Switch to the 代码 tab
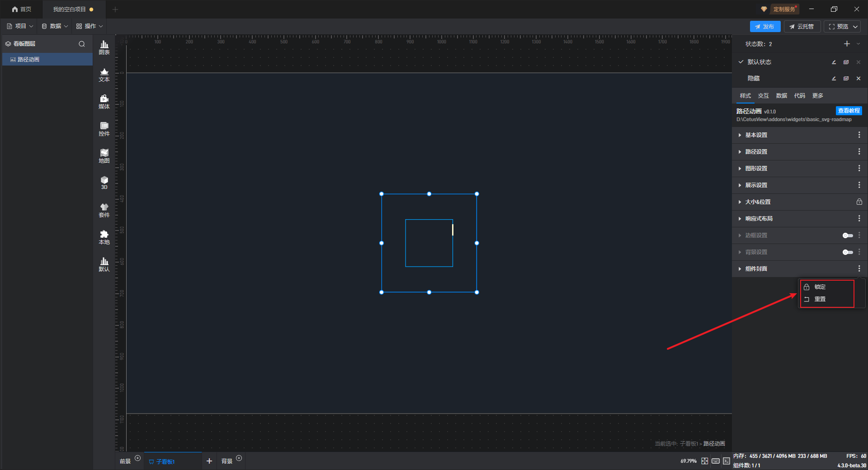 (x=799, y=96)
